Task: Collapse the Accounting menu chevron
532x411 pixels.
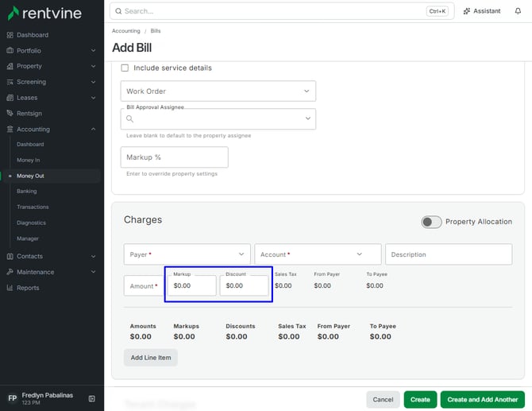Action: point(94,129)
